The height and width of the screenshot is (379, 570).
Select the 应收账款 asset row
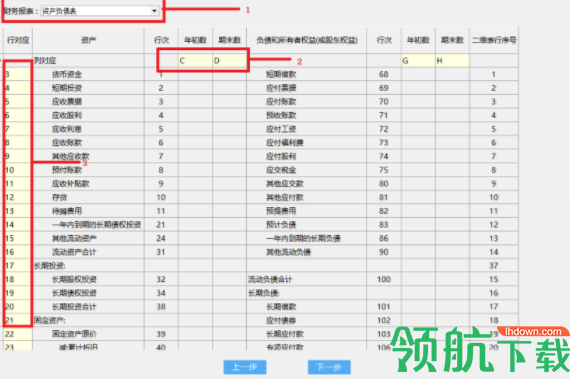point(67,143)
